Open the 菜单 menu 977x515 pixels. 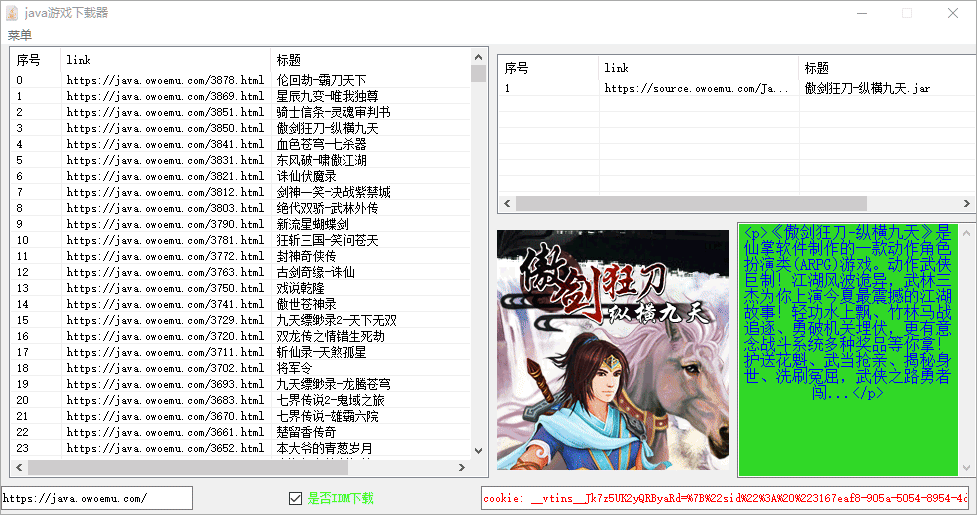click(x=19, y=35)
